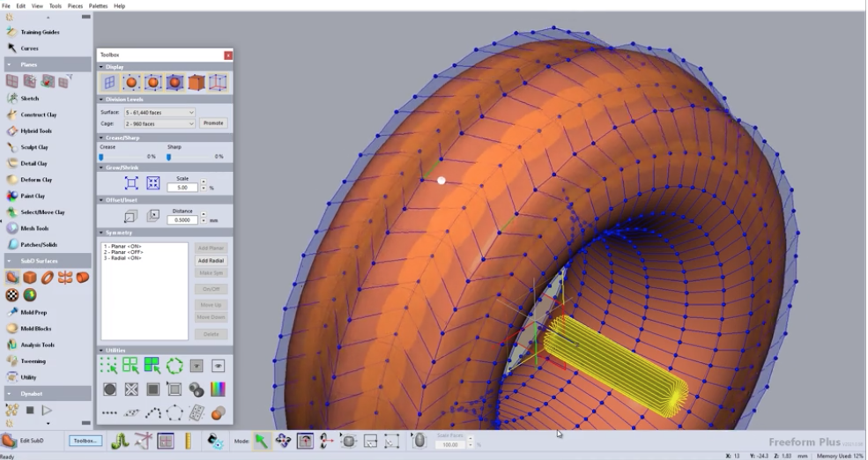Click the Scale value field
Screen dimensions: 868x460
(x=182, y=188)
